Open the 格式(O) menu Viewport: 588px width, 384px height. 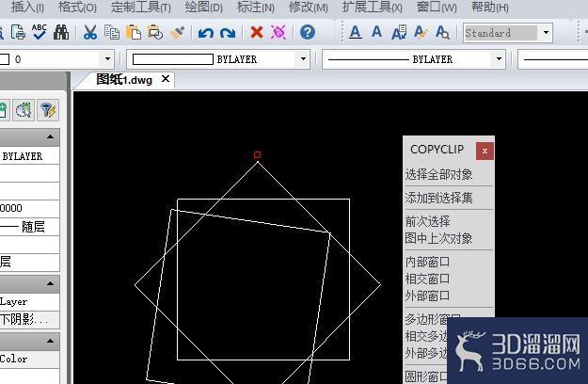(x=78, y=8)
